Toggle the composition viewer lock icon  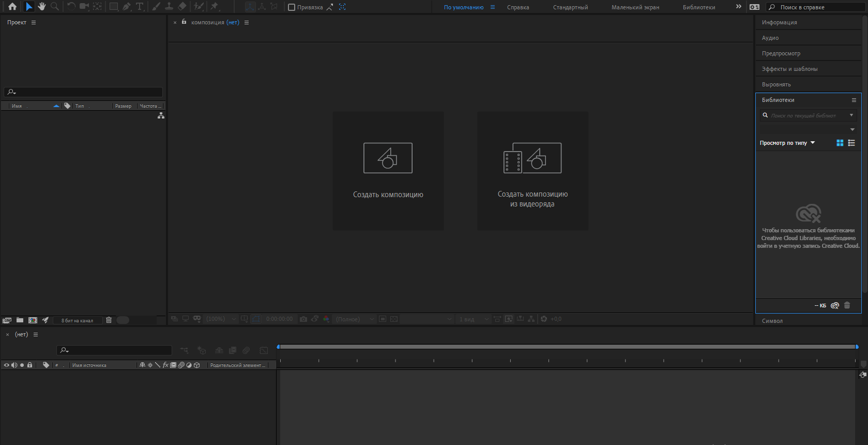pos(184,22)
